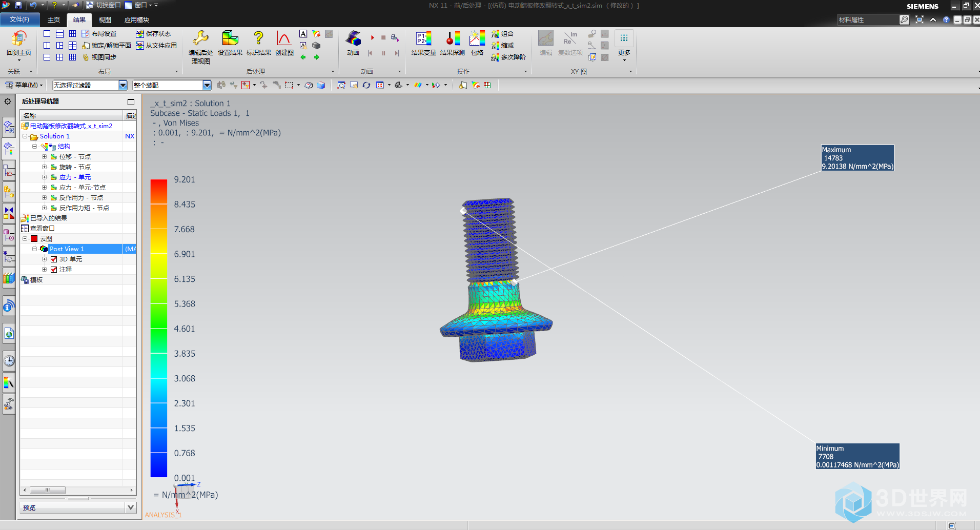Viewport: 980px width, 530px height.
Task: Select the 反作用力 - 节点 result row
Action: (81, 198)
